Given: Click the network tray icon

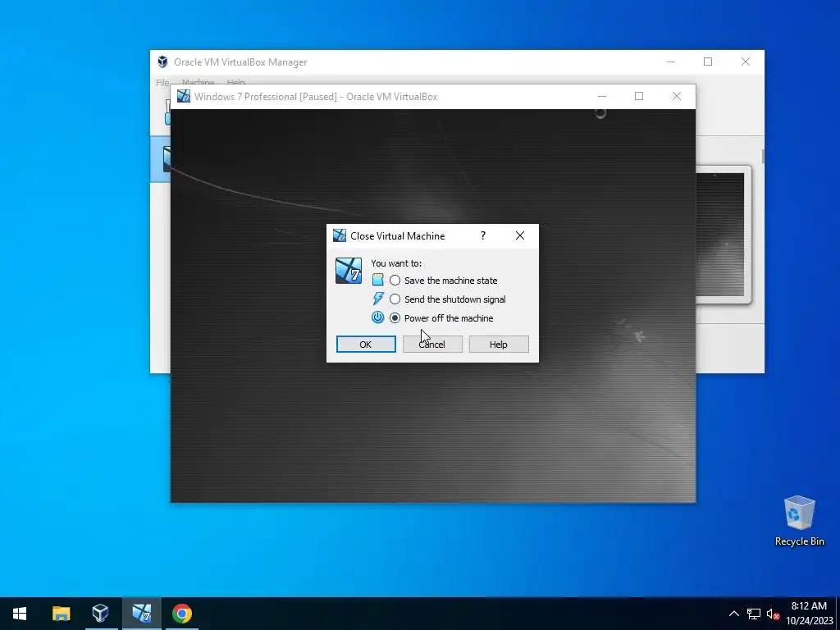Looking at the screenshot, I should pyautogui.click(x=754, y=614).
